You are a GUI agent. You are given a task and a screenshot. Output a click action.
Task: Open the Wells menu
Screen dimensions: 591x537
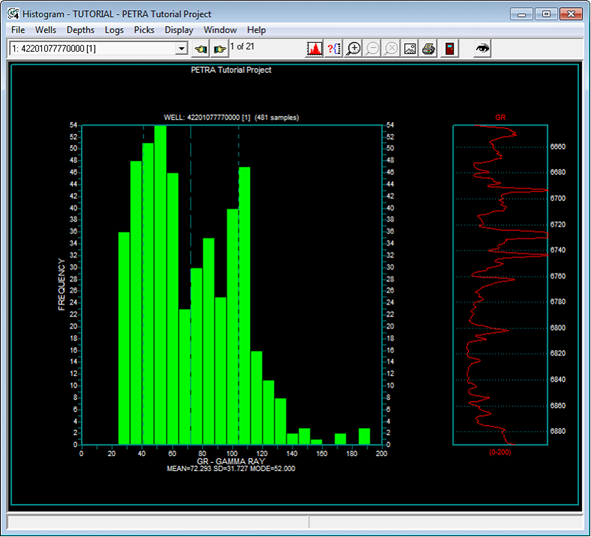pos(46,30)
